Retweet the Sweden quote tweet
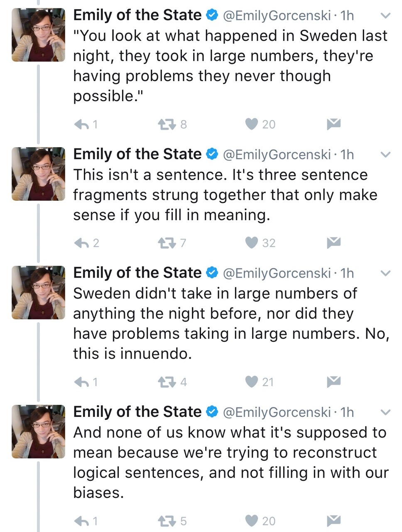Screen dimensions: 402x532 [167, 124]
